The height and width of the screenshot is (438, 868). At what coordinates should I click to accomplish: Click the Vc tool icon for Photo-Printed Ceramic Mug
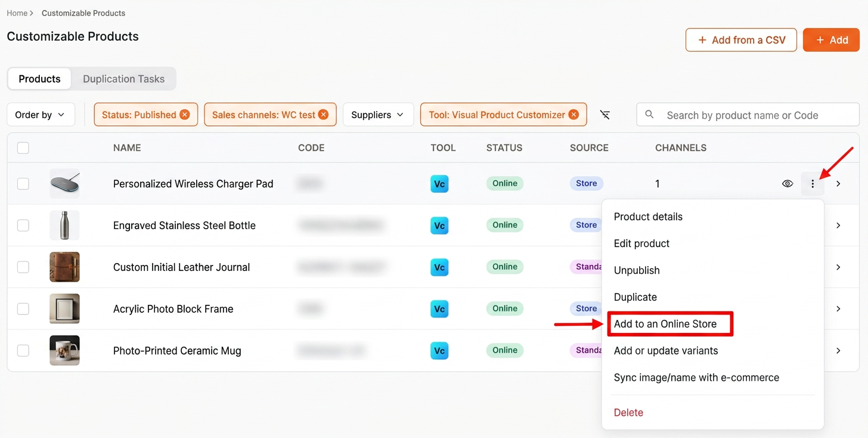click(439, 351)
